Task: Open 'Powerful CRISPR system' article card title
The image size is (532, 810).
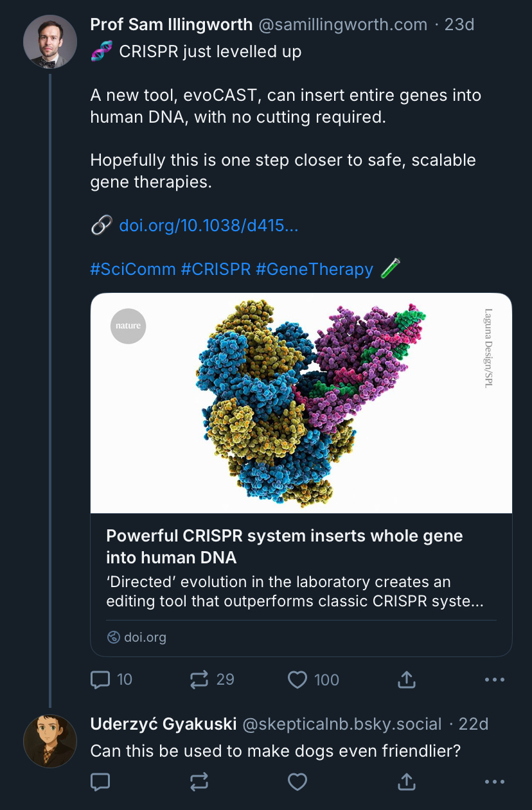Action: 284,547
